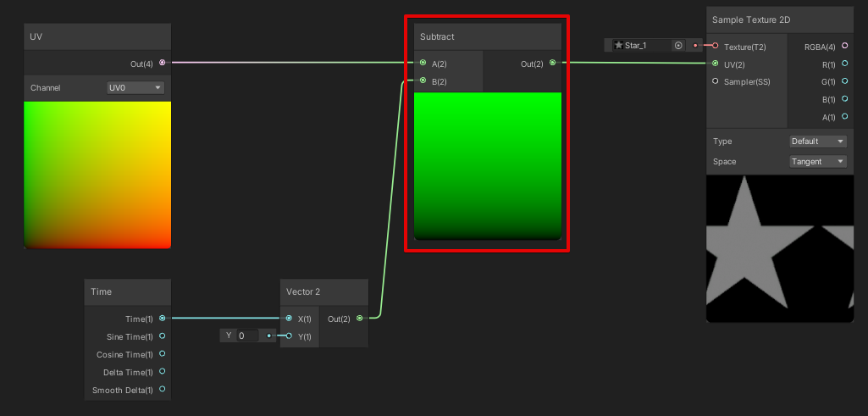Screen dimensions: 868x416
Task: Click the G(1) output port
Action: tap(845, 80)
